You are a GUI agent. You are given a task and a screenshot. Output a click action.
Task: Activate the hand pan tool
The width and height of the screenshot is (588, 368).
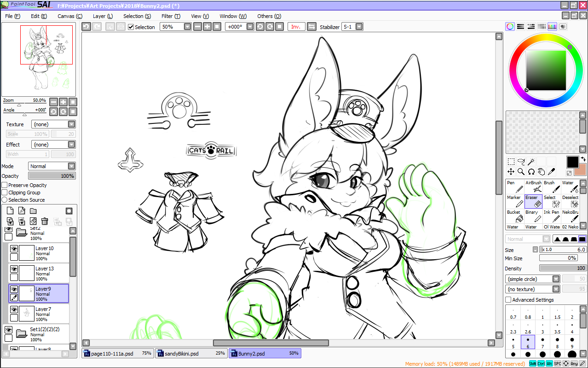pos(541,172)
